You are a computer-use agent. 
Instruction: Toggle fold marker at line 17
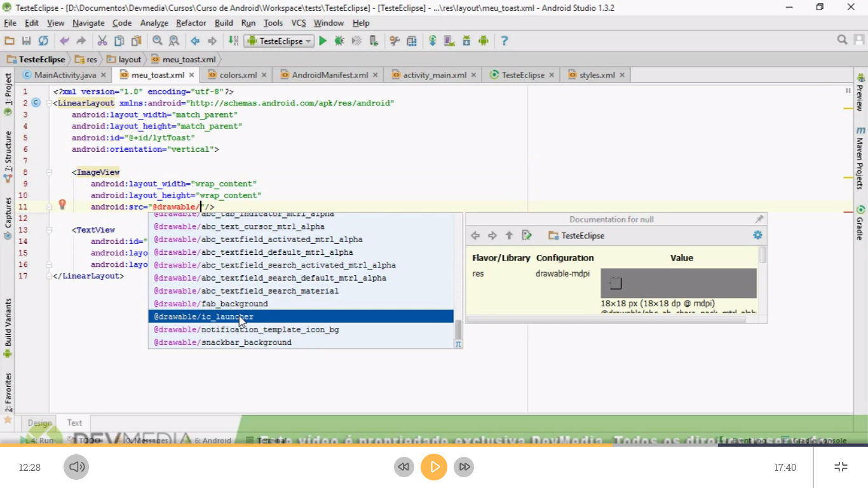coord(49,276)
